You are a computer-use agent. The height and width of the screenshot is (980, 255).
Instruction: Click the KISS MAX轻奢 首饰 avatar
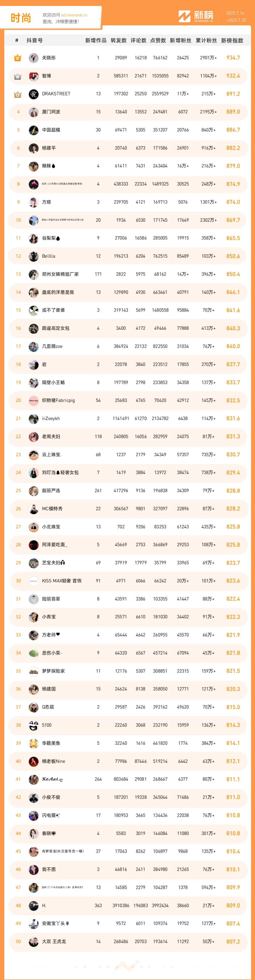[x=34, y=581]
